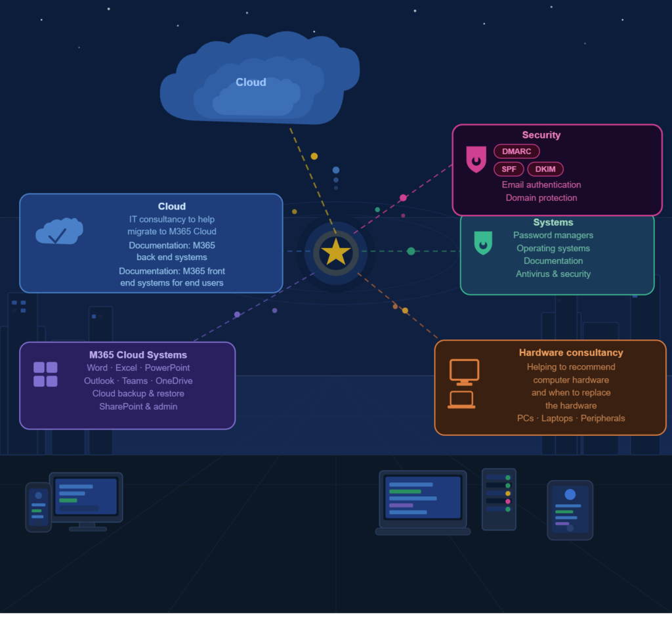Click the smartphone illustration at bottom left
672x623 pixels.
(38, 507)
